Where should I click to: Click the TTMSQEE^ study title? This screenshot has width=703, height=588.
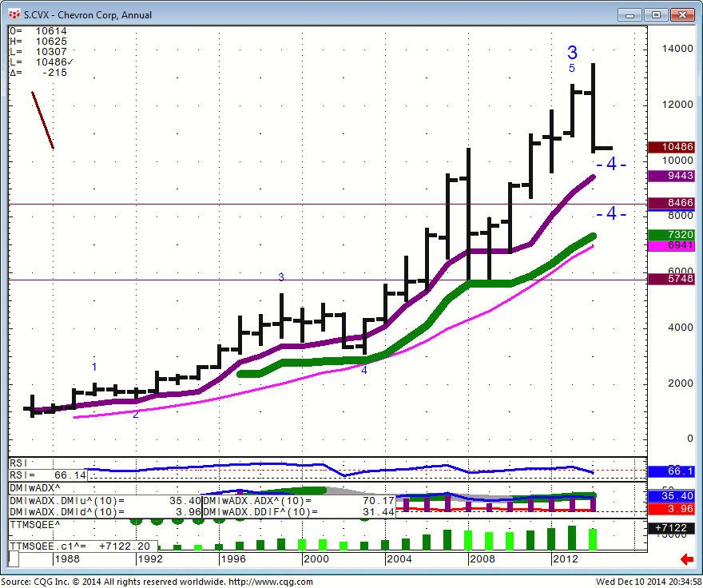click(x=35, y=525)
